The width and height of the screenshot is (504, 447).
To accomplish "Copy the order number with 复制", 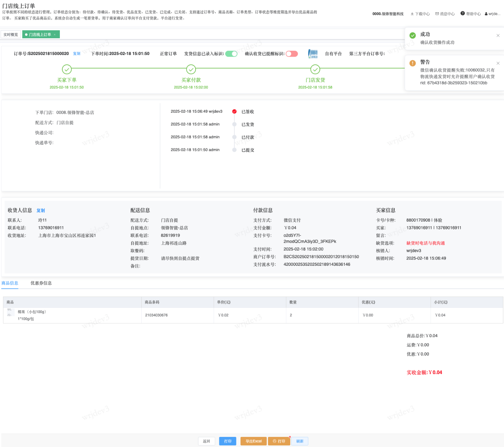I will (x=77, y=54).
